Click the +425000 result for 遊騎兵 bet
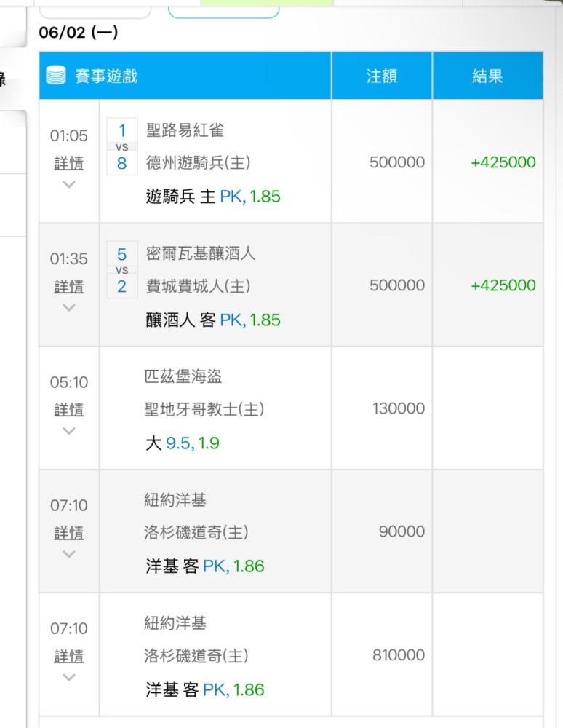 point(503,162)
